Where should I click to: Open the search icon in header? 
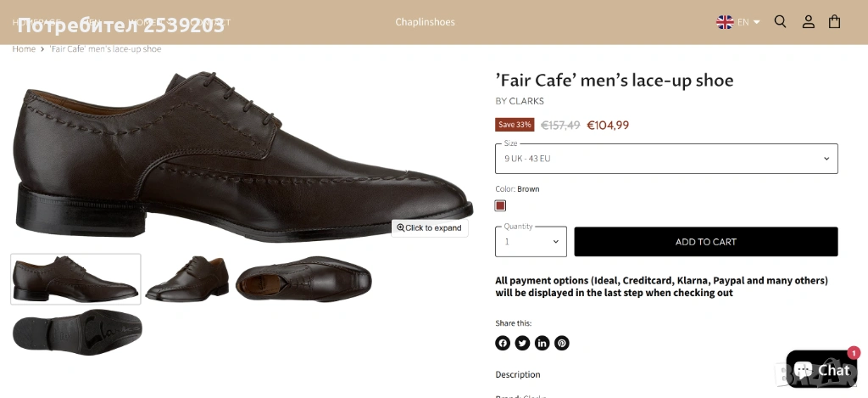(x=780, y=22)
